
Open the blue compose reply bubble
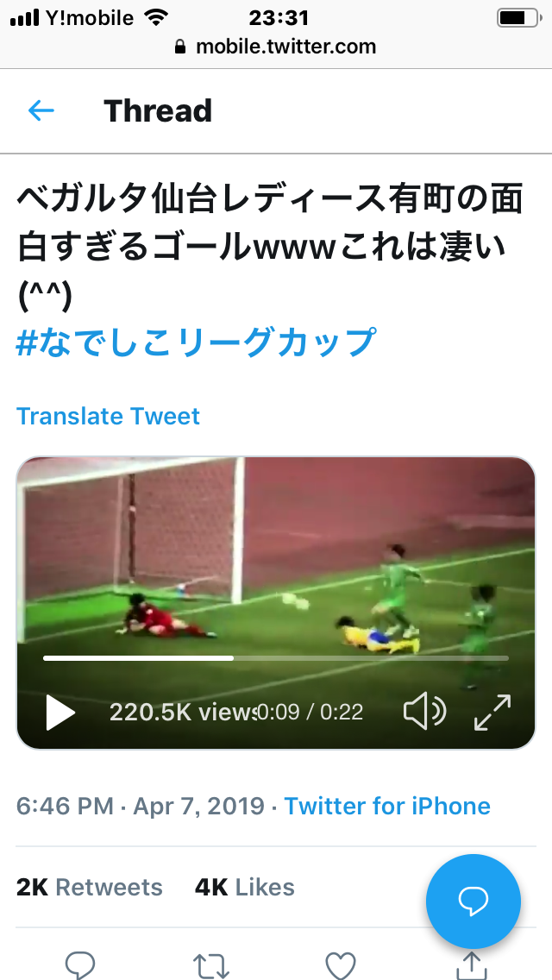tap(474, 901)
